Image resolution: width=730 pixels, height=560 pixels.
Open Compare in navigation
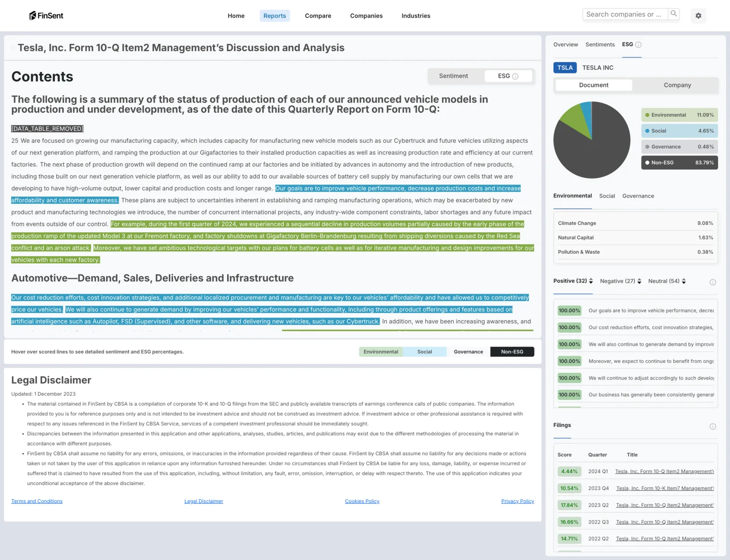click(318, 16)
